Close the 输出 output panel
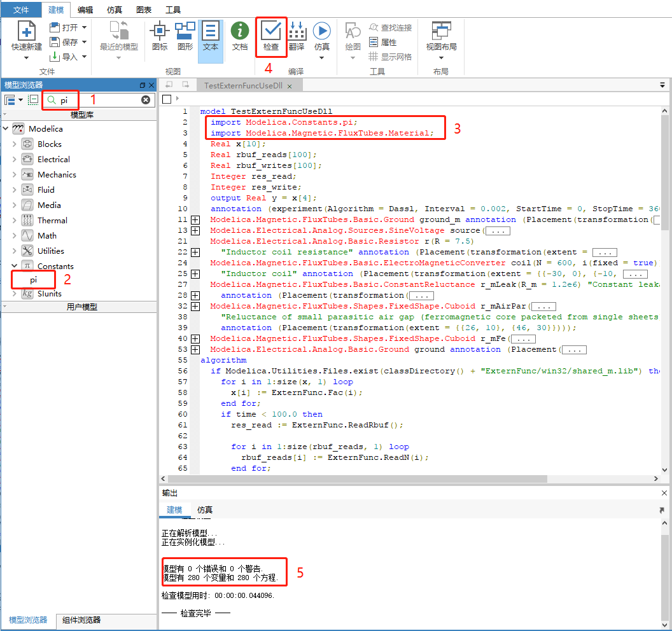 click(x=664, y=493)
